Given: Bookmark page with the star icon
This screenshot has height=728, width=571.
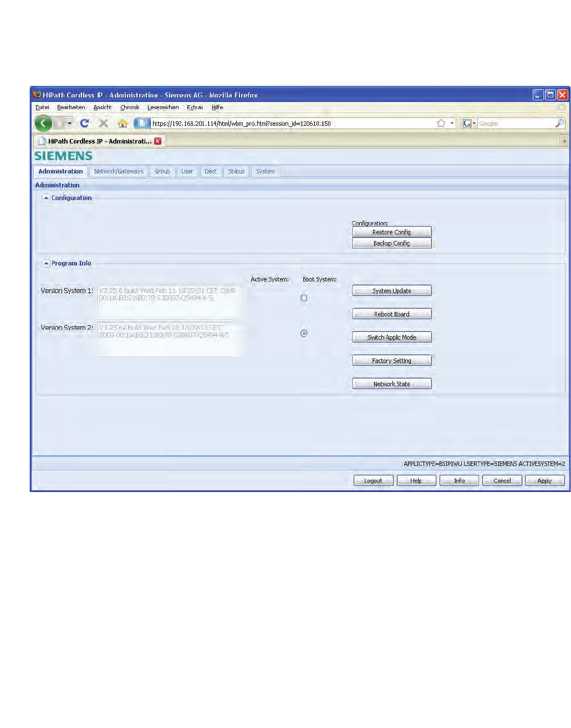Looking at the screenshot, I should (441, 124).
